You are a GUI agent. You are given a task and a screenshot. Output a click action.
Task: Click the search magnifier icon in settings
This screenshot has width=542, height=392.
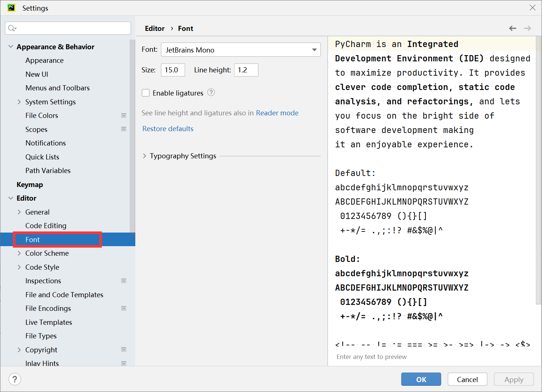(12, 28)
